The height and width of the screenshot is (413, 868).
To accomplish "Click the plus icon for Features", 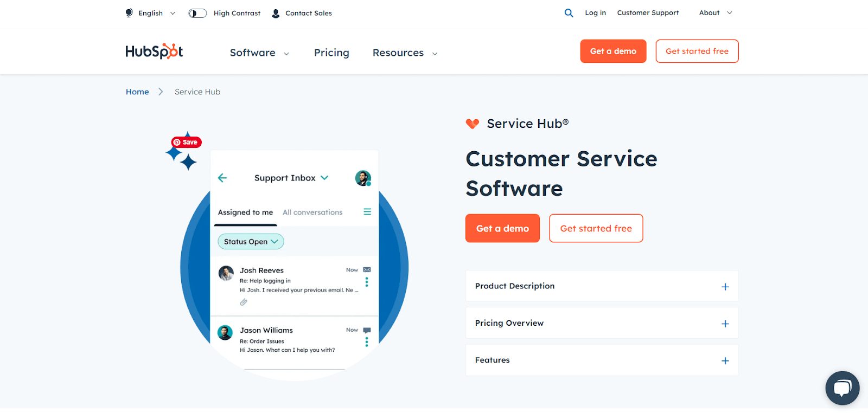I will (x=725, y=361).
